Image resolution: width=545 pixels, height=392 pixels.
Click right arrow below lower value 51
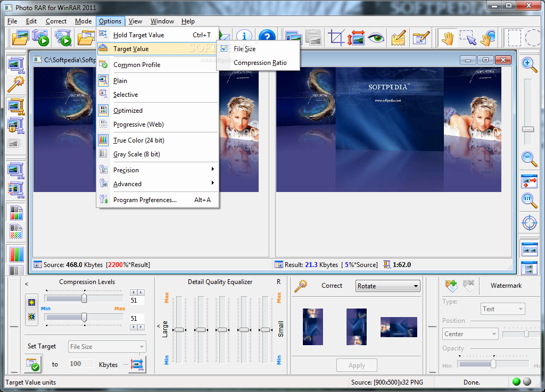pos(141,327)
